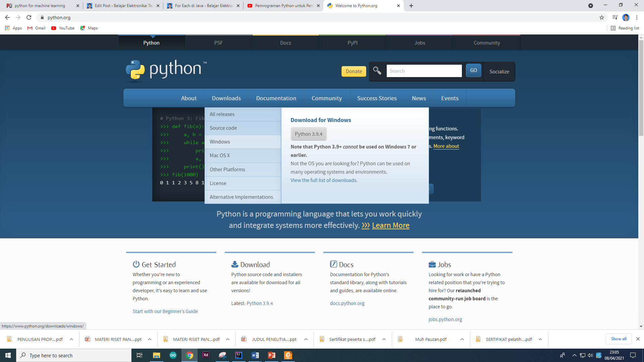Image resolution: width=644 pixels, height=362 pixels.
Task: Open the Documentation navigation menu
Action: 276,98
